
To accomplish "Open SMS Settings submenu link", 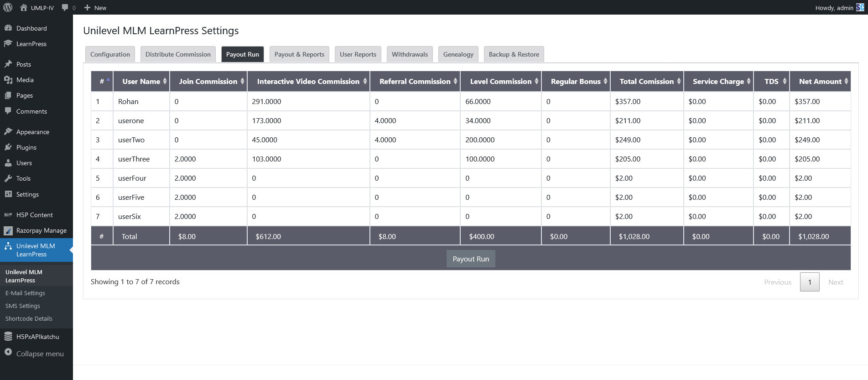I will pyautogui.click(x=23, y=306).
